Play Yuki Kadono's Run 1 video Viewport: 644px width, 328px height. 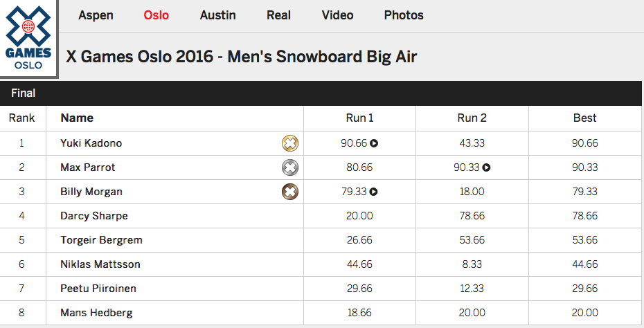[x=374, y=144]
